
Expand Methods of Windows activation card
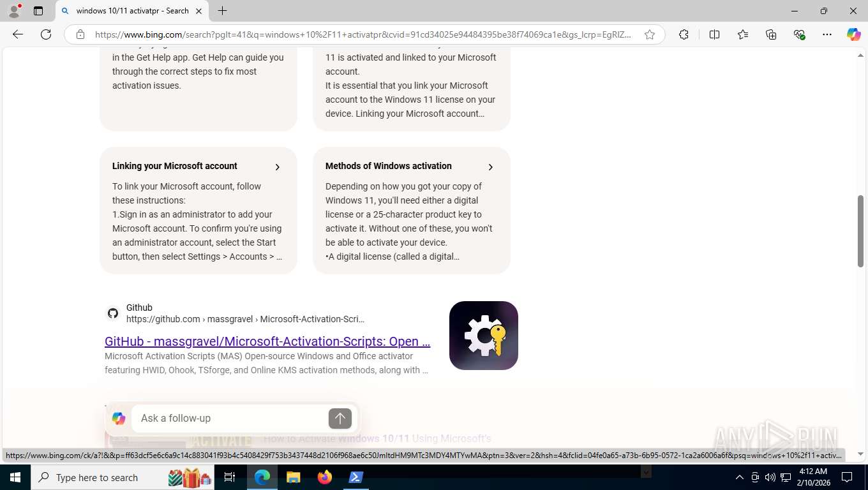click(x=490, y=167)
